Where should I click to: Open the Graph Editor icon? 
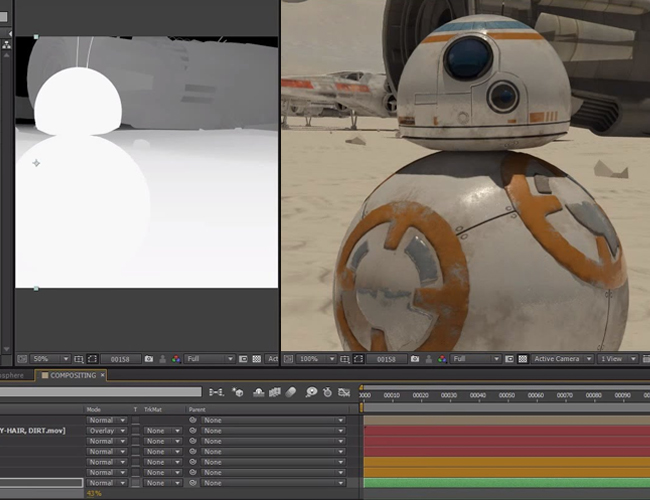click(344, 392)
